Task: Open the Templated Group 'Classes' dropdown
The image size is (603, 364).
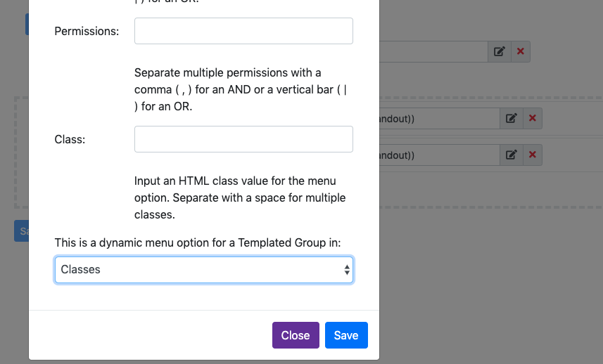Action: pyautogui.click(x=204, y=270)
